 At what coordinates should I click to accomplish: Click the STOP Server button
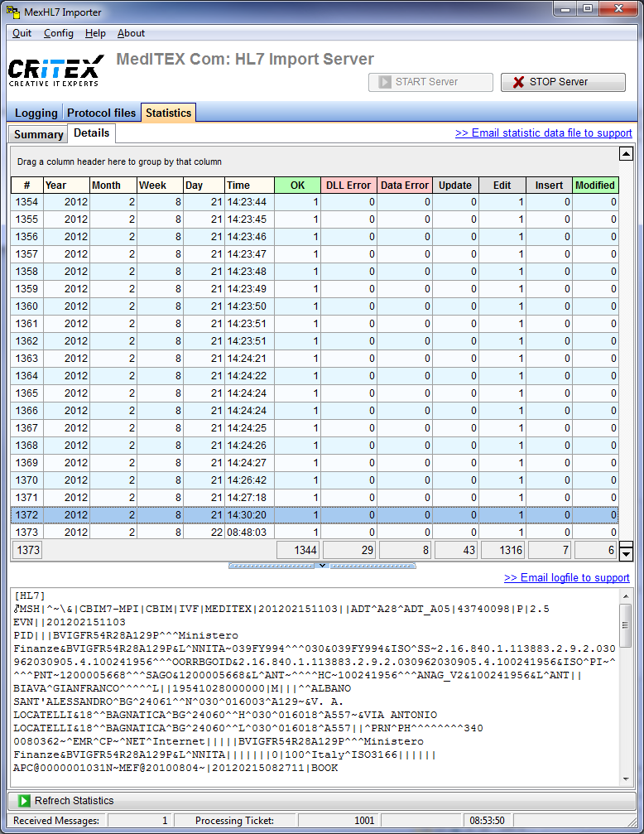[563, 82]
